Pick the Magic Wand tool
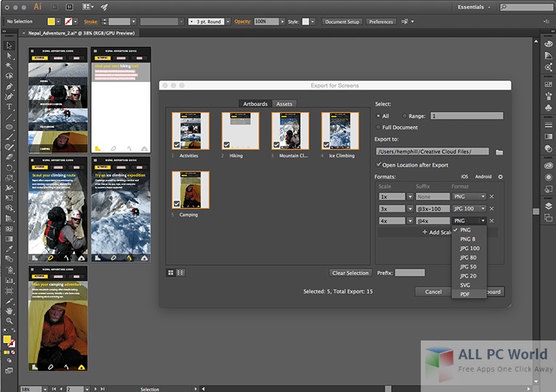This screenshot has height=392, width=556. click(9, 65)
